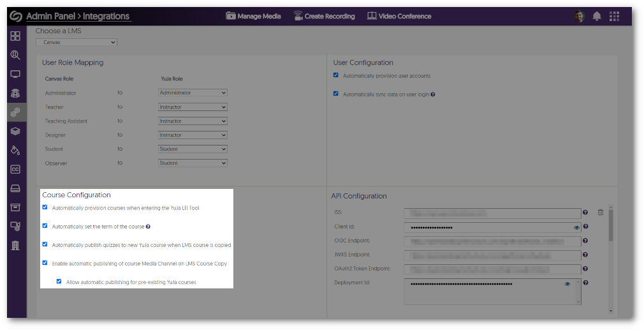The width and height of the screenshot is (644, 330).
Task: Open the screen recording settings sidebar icon
Action: pos(15,226)
